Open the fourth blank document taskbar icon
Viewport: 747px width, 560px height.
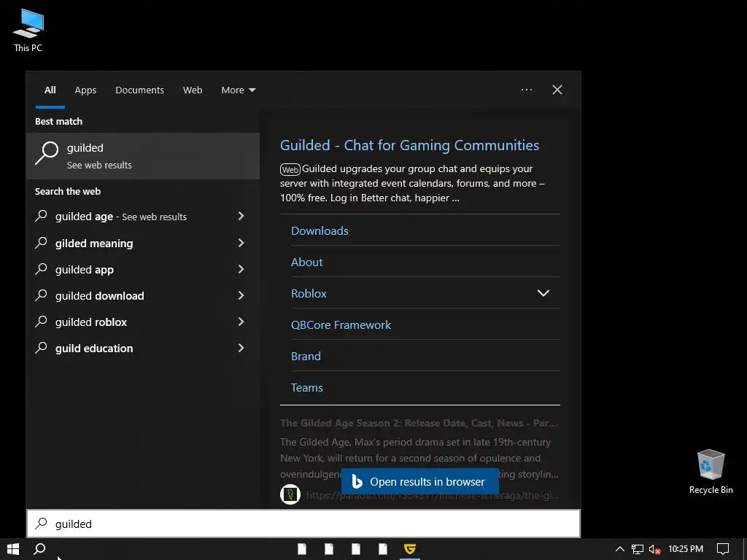382,549
